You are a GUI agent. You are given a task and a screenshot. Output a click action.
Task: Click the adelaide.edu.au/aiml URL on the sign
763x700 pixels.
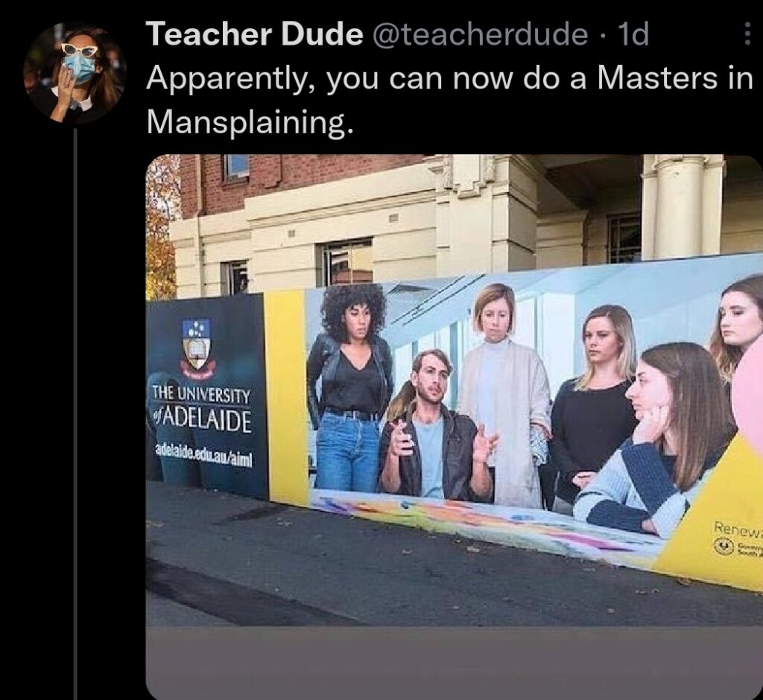(x=204, y=456)
